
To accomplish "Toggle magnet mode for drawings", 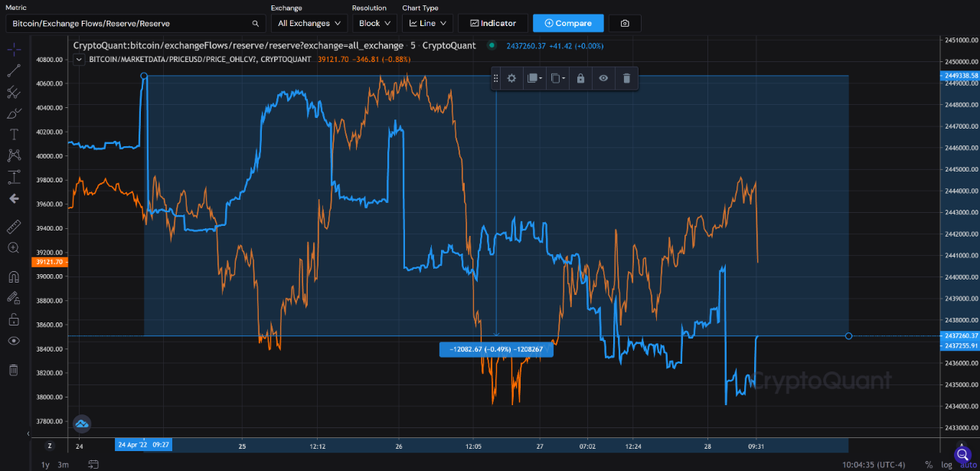I will 14,276.
